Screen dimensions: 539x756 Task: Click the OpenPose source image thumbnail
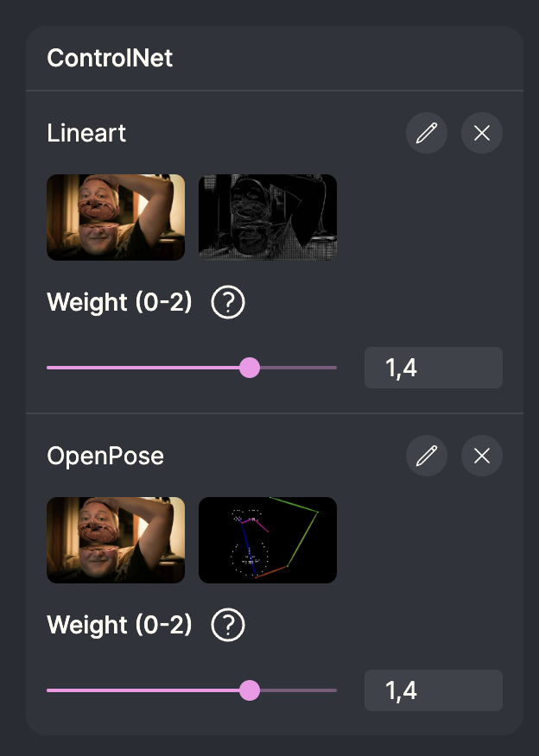[x=115, y=539]
